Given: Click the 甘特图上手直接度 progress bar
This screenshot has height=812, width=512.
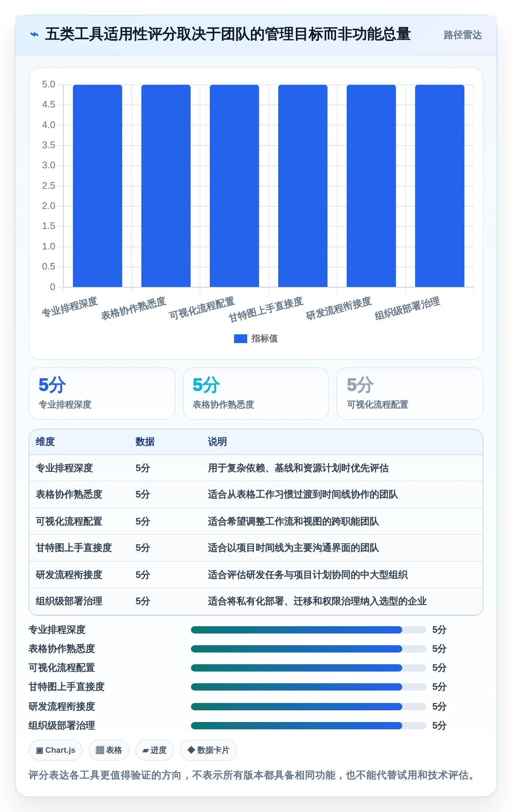Looking at the screenshot, I should (x=308, y=687).
